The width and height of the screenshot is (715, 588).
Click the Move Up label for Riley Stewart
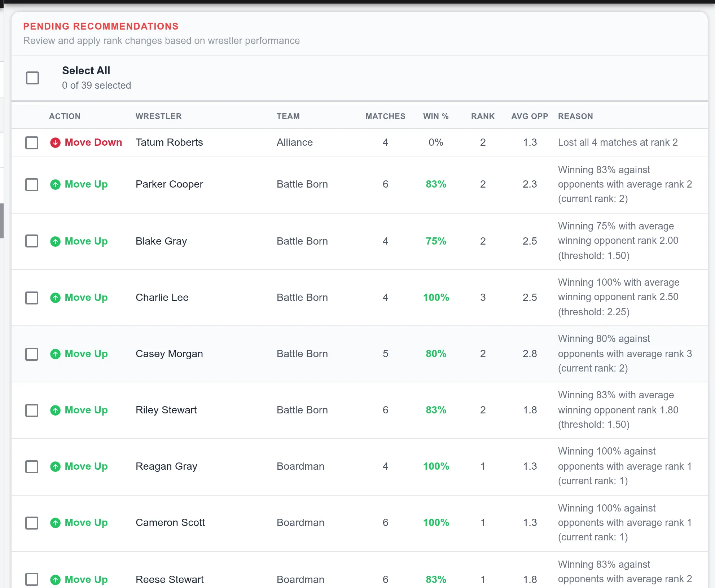tap(86, 410)
